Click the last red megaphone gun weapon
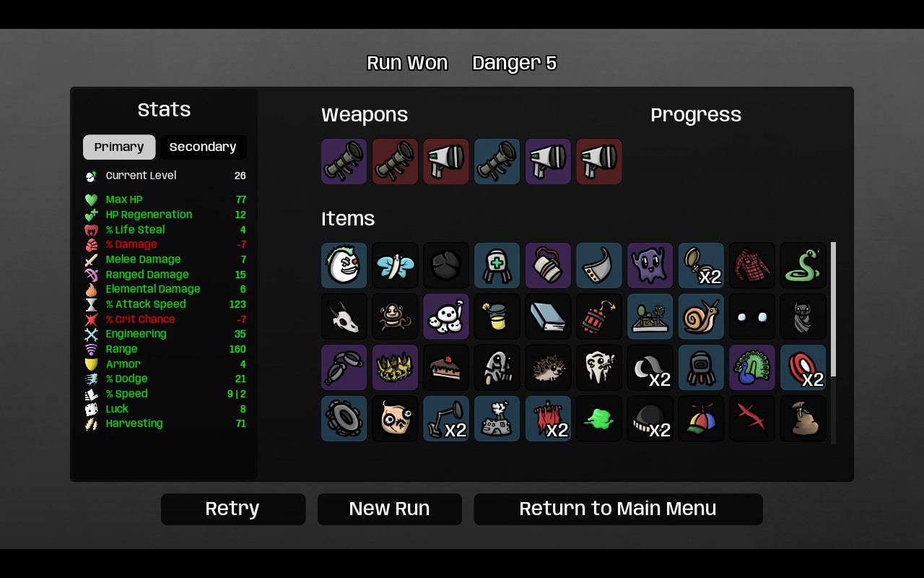Viewport: 924px width, 578px height. [599, 162]
